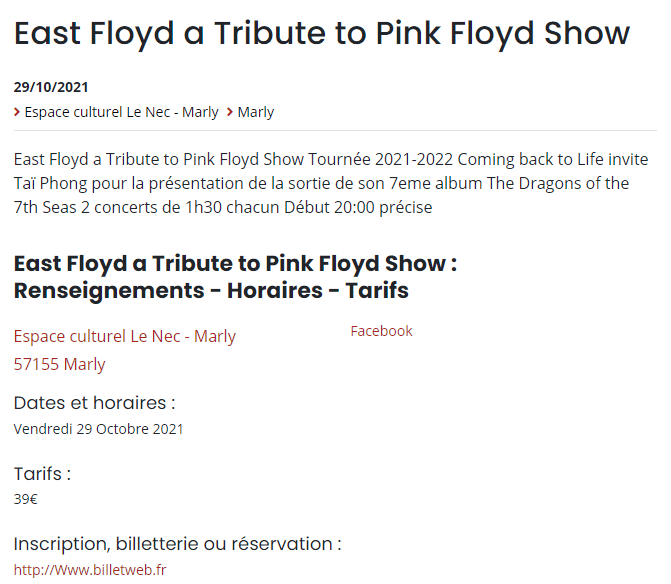This screenshot has width=671, height=584.
Task: Click the date 29/10/2021 under the title
Action: point(51,87)
